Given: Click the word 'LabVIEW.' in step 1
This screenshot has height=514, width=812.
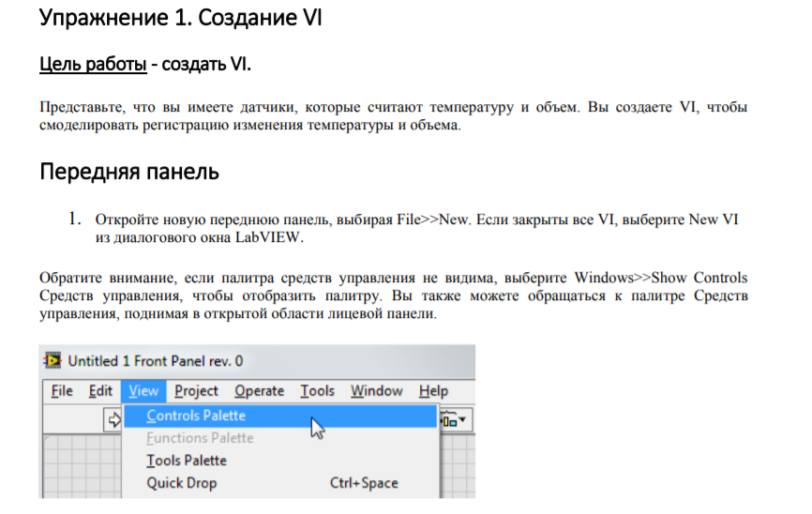Looking at the screenshot, I should coord(269,237).
